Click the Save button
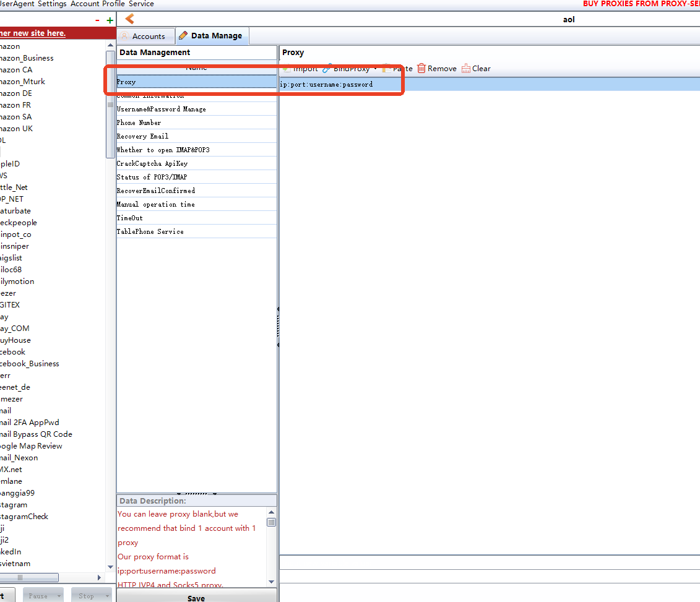 [x=196, y=597]
